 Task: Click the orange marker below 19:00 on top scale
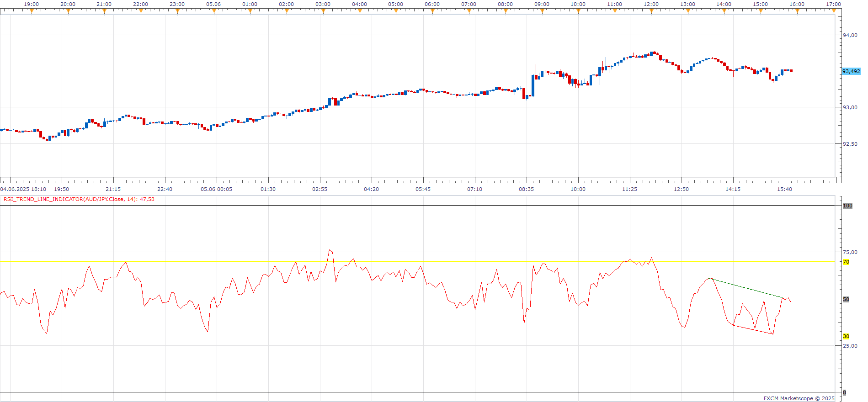tap(32, 11)
